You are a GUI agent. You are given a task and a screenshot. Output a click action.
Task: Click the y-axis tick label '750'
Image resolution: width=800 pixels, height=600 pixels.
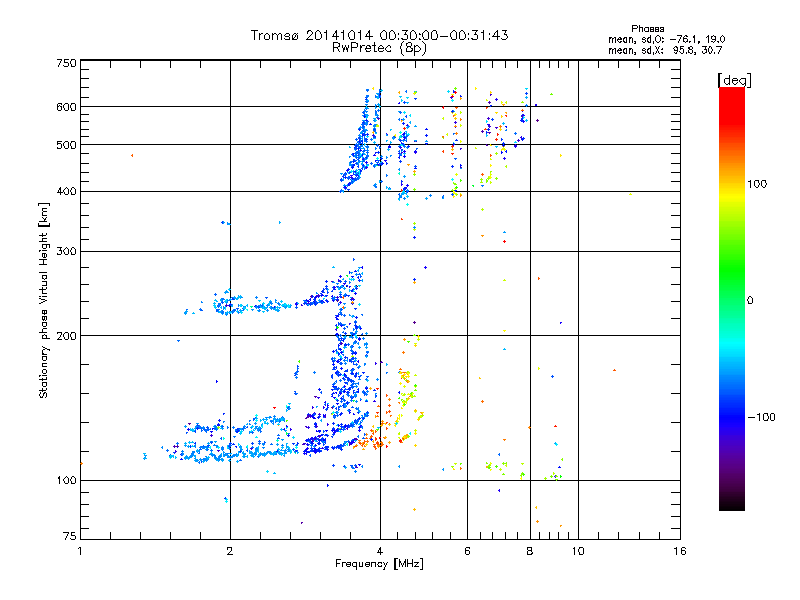point(66,63)
